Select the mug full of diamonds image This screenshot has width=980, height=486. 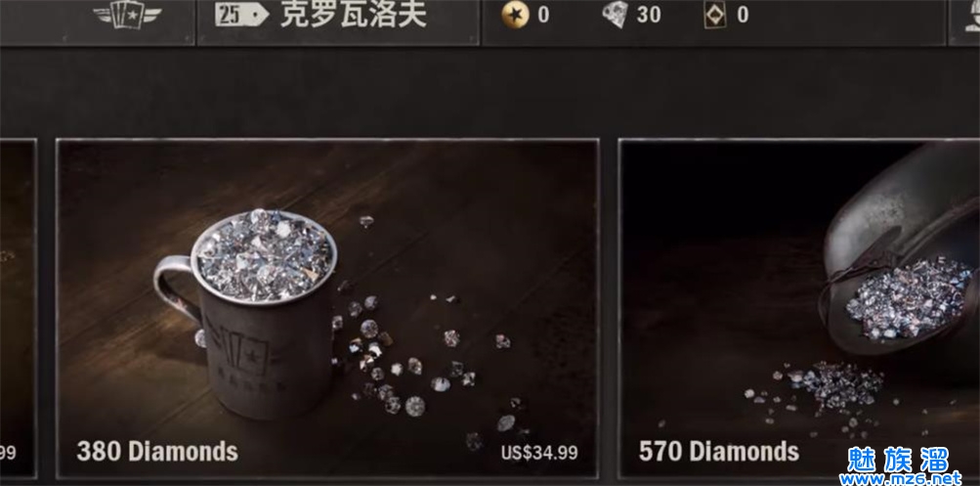(x=245, y=313)
